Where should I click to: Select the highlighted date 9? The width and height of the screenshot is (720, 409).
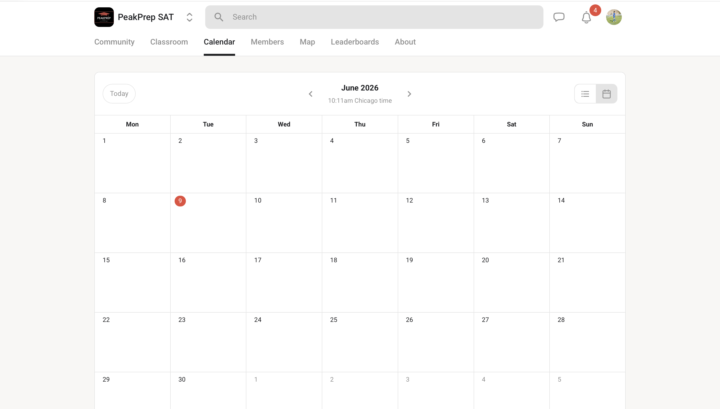click(180, 201)
